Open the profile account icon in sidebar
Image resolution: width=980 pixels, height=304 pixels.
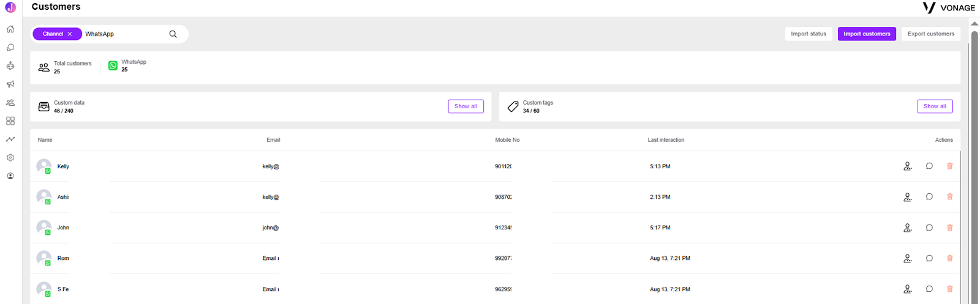(10, 176)
